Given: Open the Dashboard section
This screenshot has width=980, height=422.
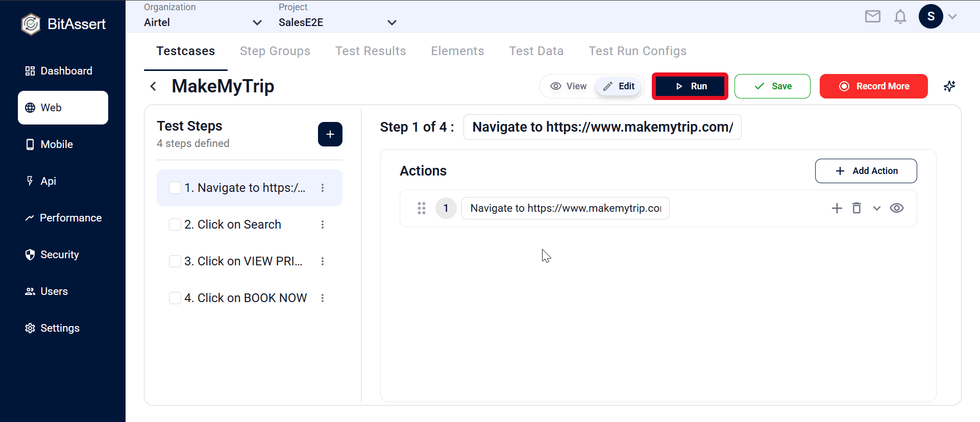Looking at the screenshot, I should tap(63, 71).
